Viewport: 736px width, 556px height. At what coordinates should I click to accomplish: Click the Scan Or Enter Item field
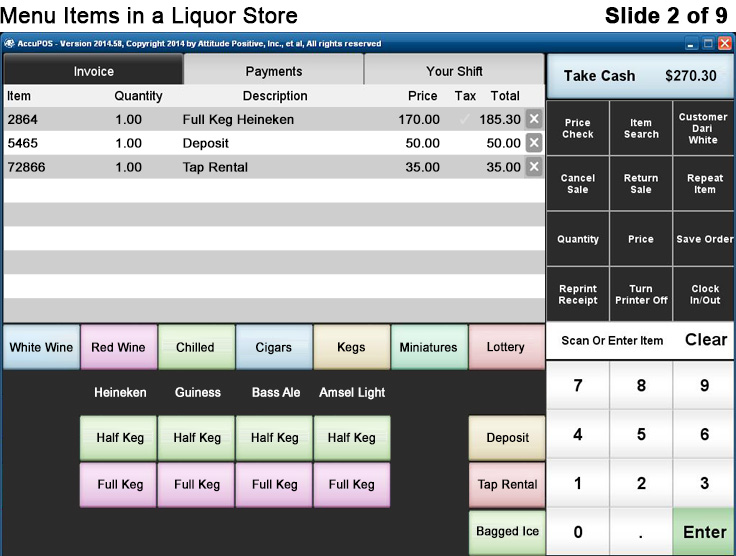[x=612, y=341]
